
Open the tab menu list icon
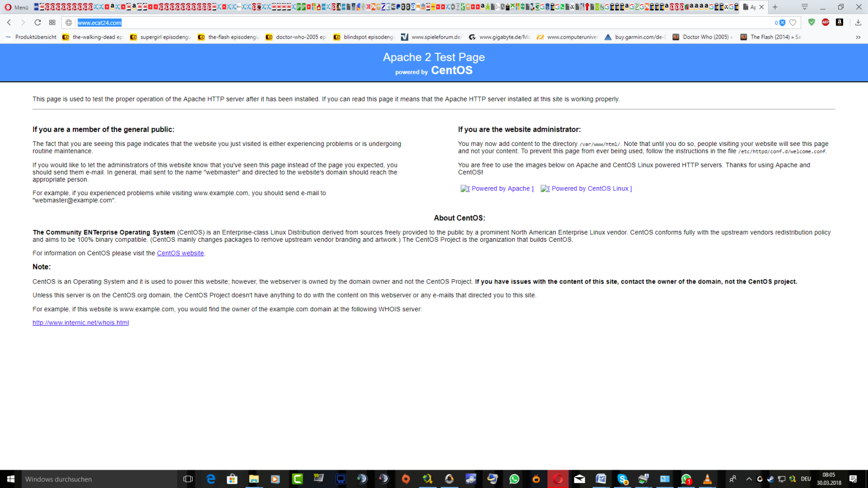coord(805,7)
